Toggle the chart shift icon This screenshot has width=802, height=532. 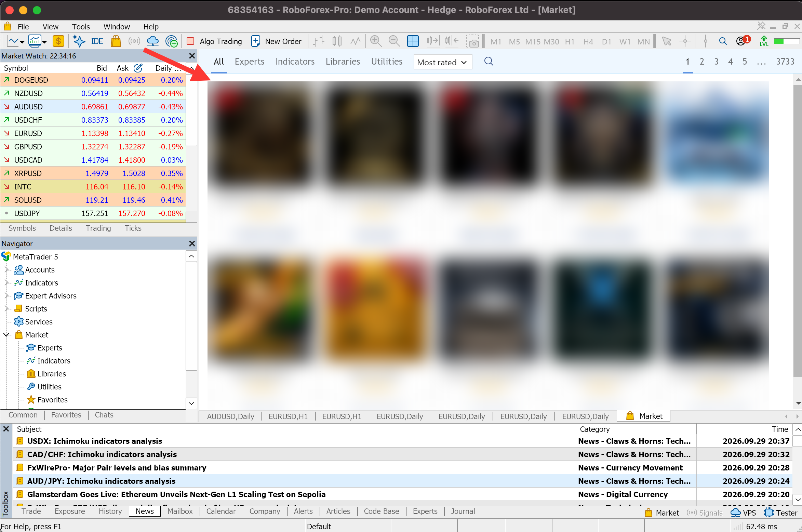click(451, 41)
